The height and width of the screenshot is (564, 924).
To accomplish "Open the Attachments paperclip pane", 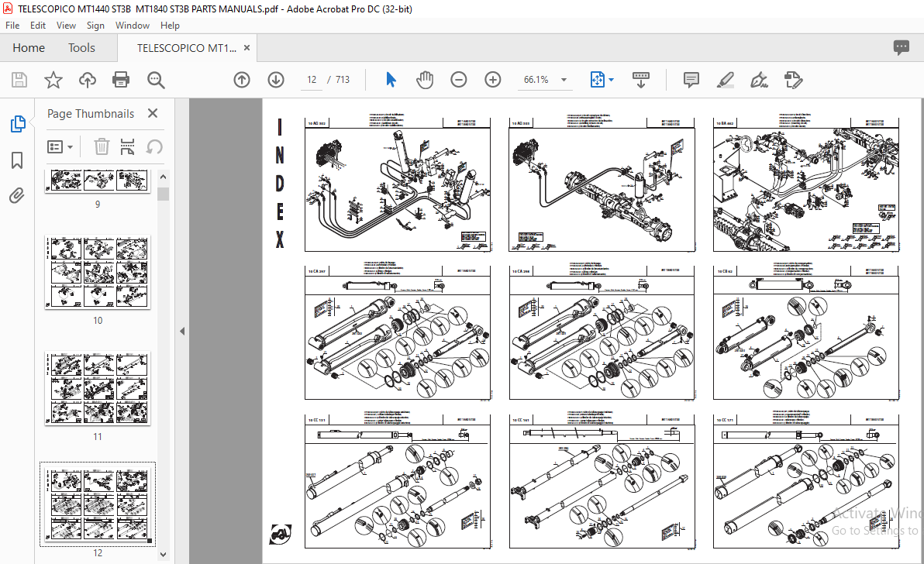I will pos(17,195).
